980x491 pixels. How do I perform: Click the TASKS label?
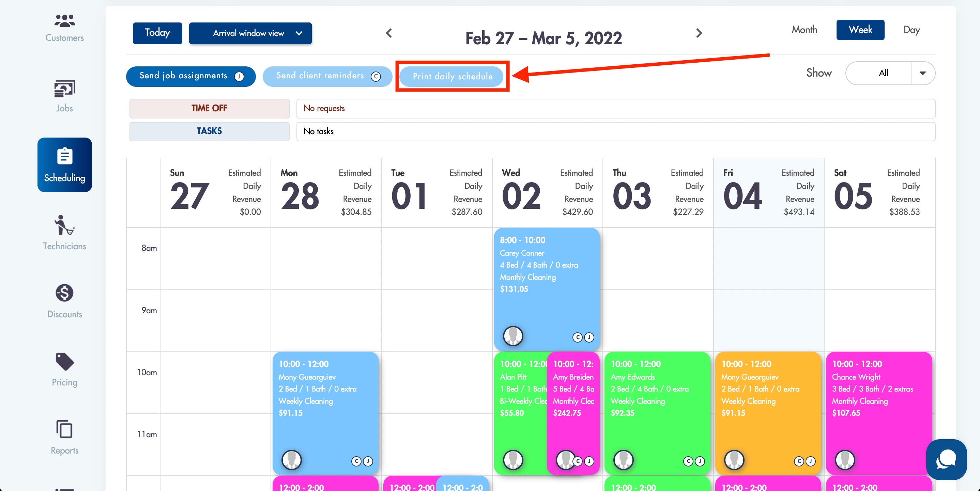(x=209, y=131)
